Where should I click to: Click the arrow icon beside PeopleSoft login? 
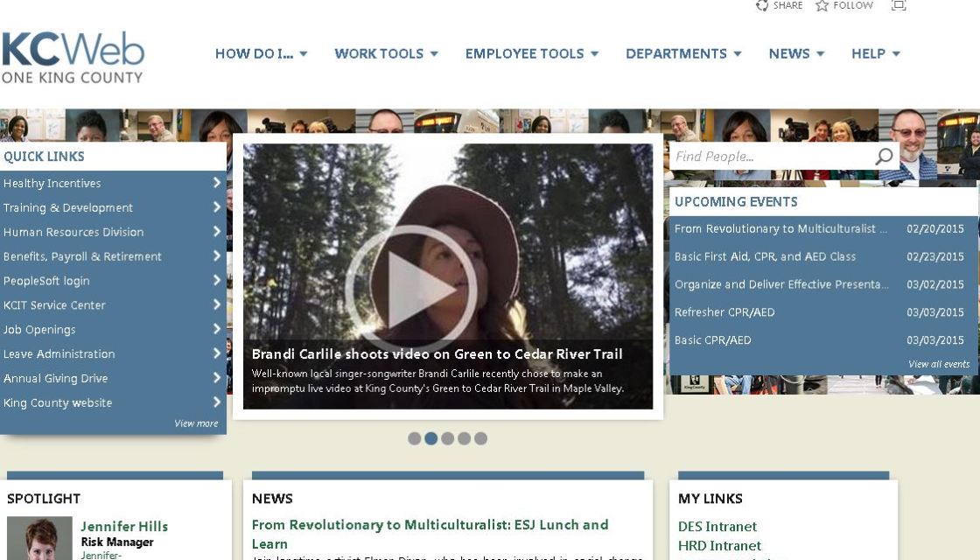click(216, 281)
